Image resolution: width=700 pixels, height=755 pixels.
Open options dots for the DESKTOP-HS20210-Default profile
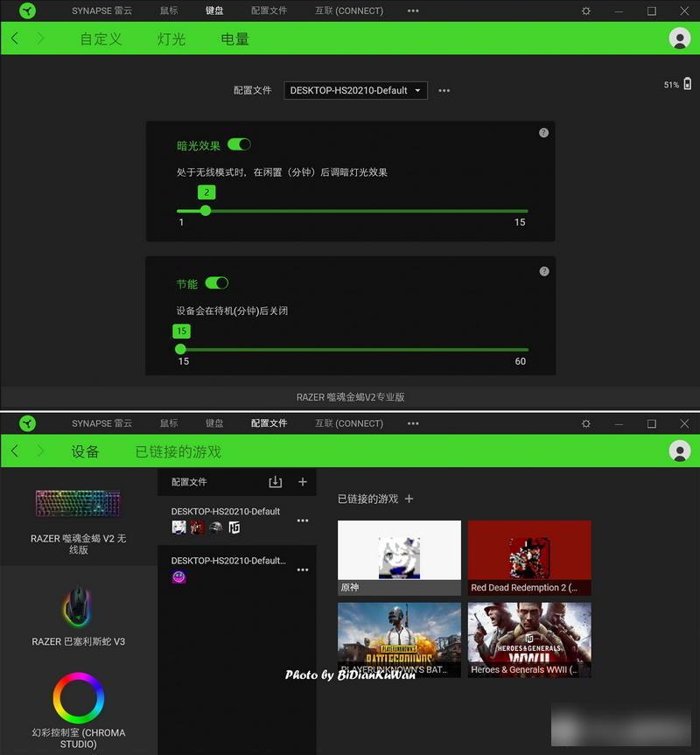point(303,521)
